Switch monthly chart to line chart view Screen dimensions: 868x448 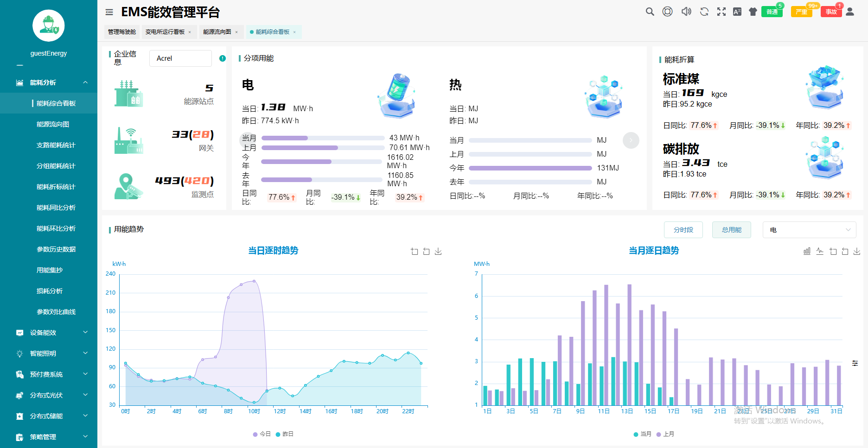[820, 251]
